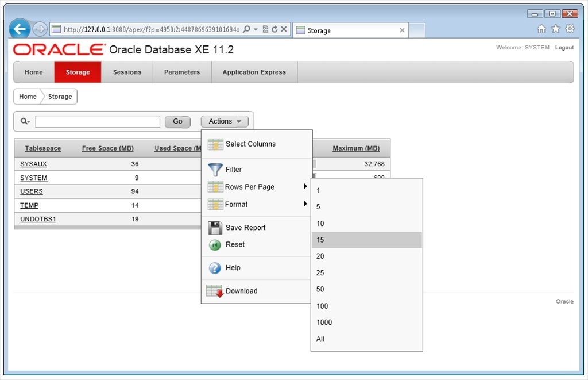Set rows per page to 5
The height and width of the screenshot is (380, 588).
tap(367, 206)
